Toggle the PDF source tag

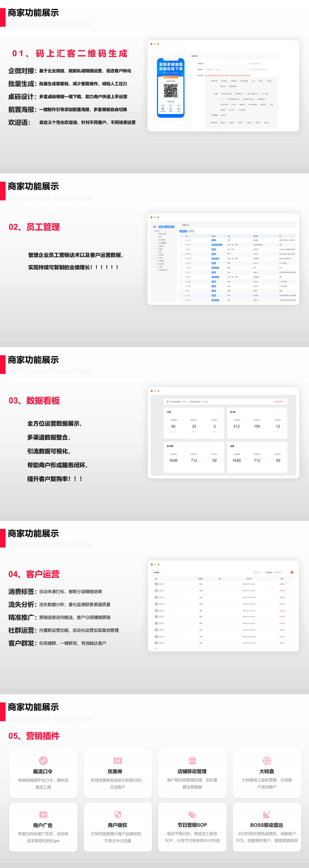tap(222, 99)
